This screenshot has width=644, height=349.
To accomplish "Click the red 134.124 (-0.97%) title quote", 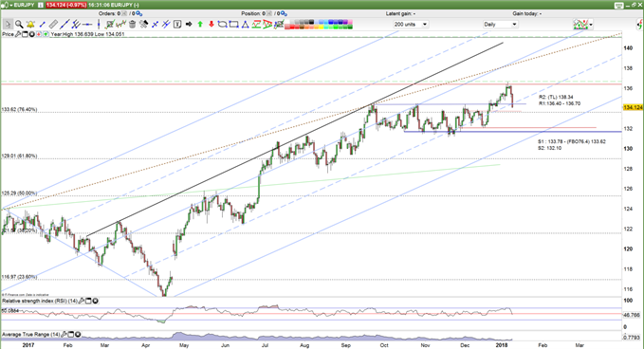I will 66,5.
